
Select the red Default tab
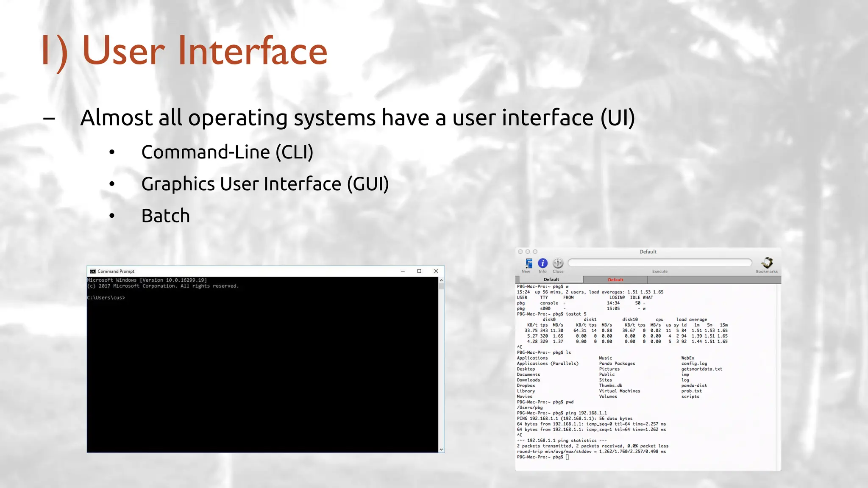pos(615,280)
